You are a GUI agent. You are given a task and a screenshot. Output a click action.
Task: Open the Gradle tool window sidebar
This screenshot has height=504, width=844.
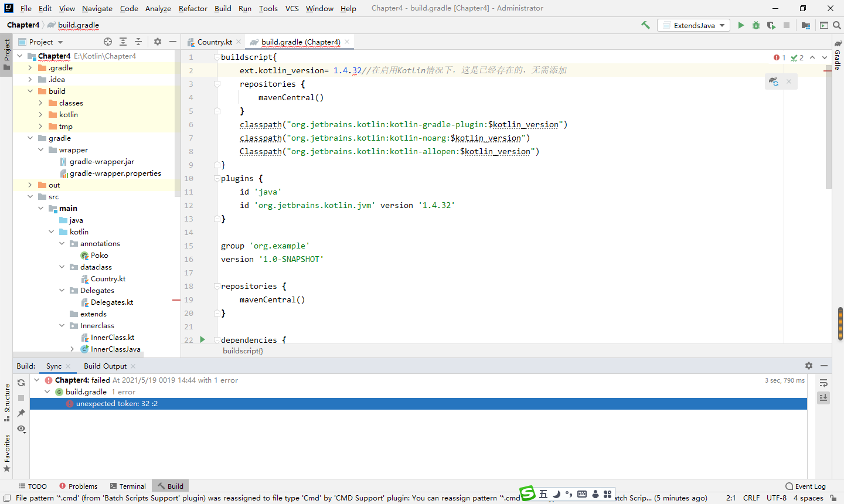838,56
